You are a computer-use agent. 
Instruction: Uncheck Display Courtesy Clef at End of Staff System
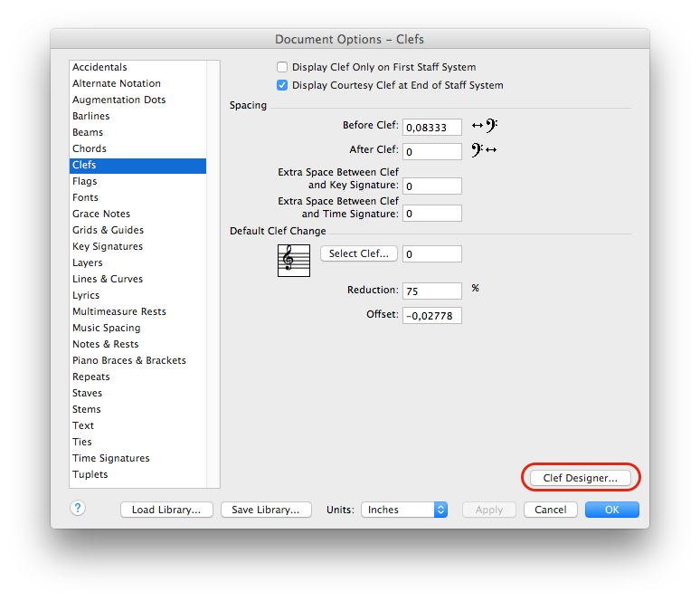tap(282, 85)
